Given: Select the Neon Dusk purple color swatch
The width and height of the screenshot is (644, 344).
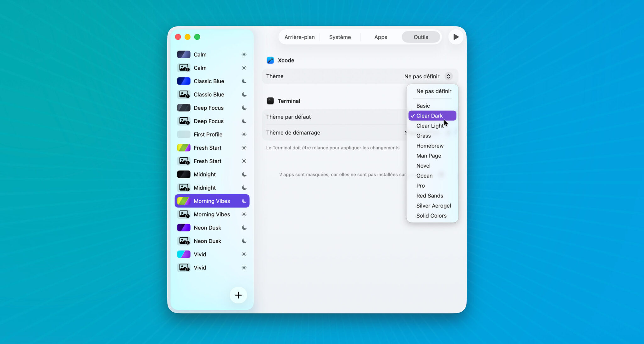Looking at the screenshot, I should 184,227.
